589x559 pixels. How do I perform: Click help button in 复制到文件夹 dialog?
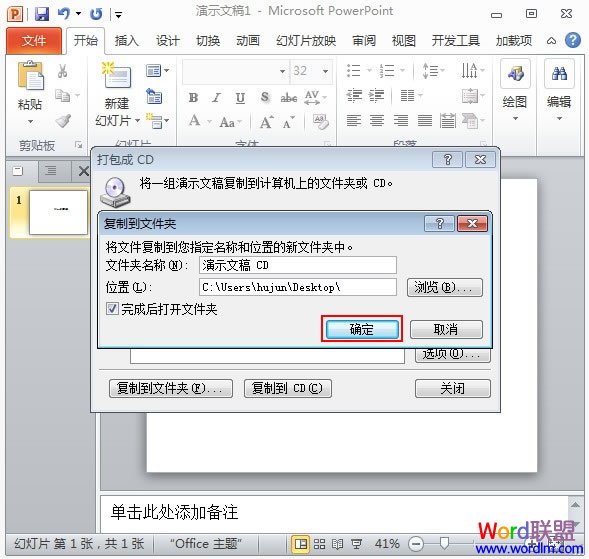click(439, 224)
